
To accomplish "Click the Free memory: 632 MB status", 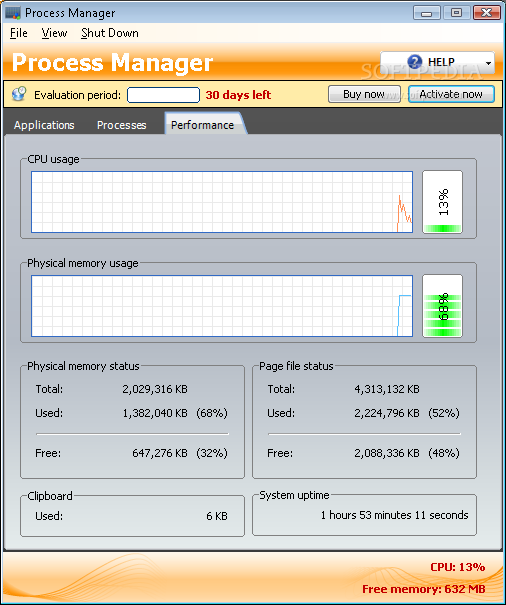I will coord(424,589).
